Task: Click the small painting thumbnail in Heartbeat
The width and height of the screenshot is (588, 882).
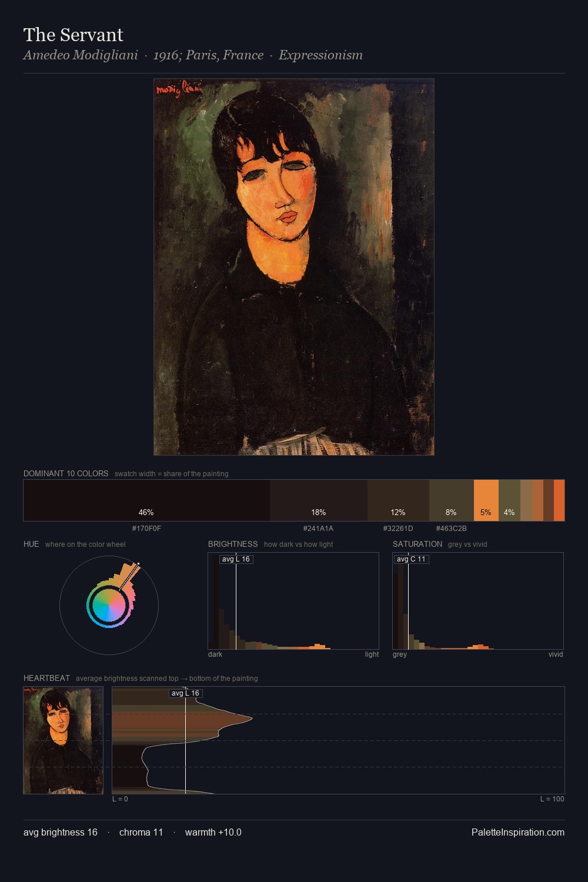Action: (63, 740)
